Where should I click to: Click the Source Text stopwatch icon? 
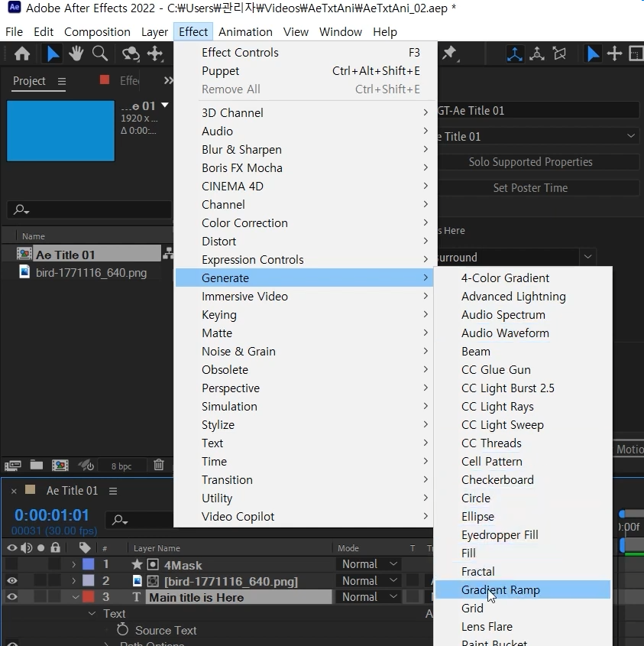pyautogui.click(x=122, y=629)
